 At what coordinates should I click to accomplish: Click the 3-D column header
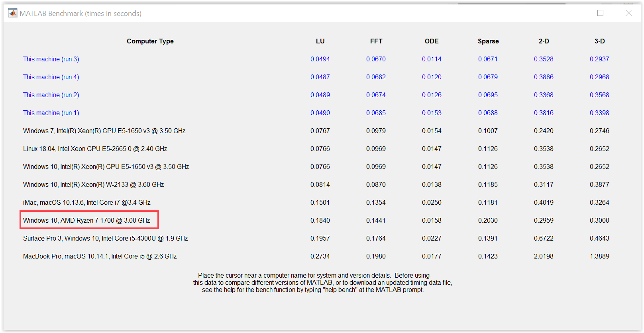(600, 41)
